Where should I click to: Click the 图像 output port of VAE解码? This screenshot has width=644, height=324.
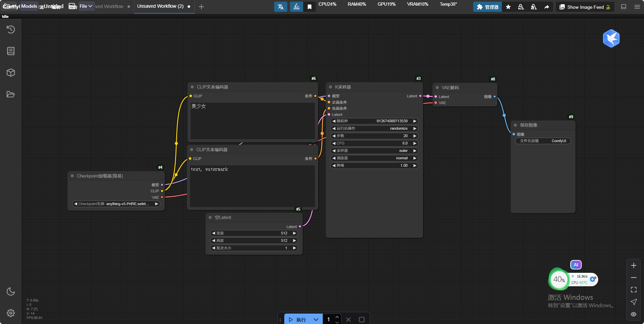(494, 97)
